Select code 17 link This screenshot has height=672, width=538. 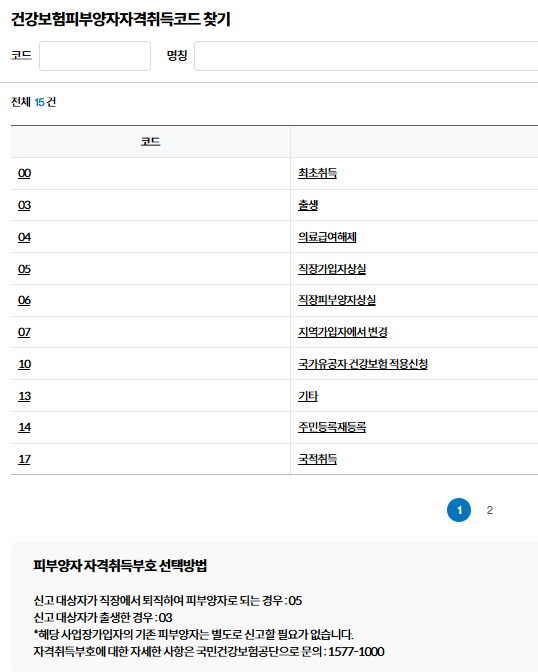tap(24, 459)
